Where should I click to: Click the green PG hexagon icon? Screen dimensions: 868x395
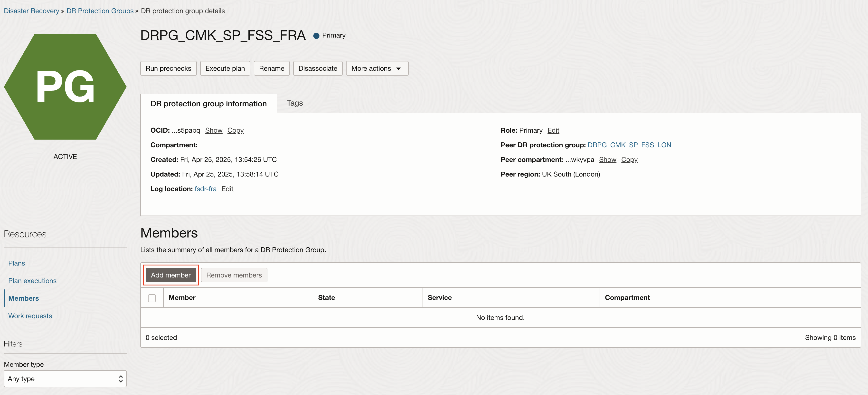(x=65, y=87)
